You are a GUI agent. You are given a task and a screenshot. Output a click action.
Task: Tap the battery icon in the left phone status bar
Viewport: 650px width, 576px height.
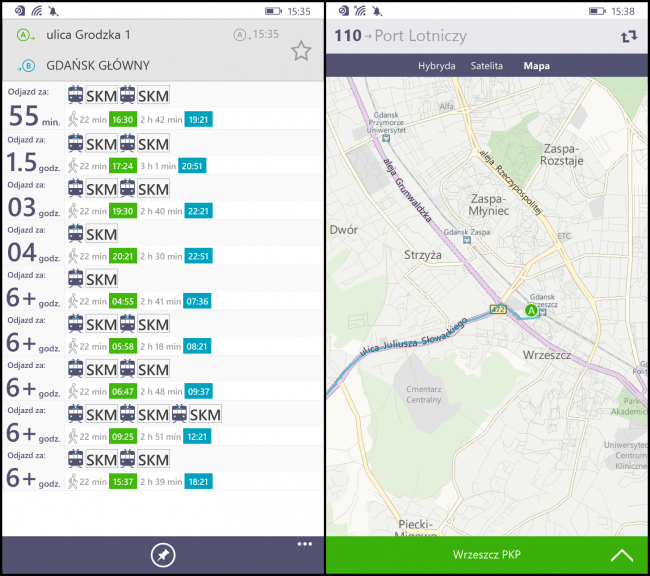(273, 11)
